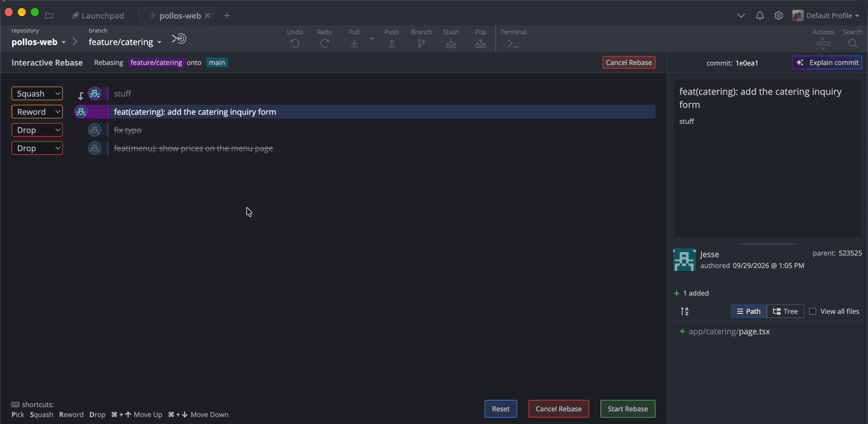Click the tab list chevron at top right

(x=741, y=15)
